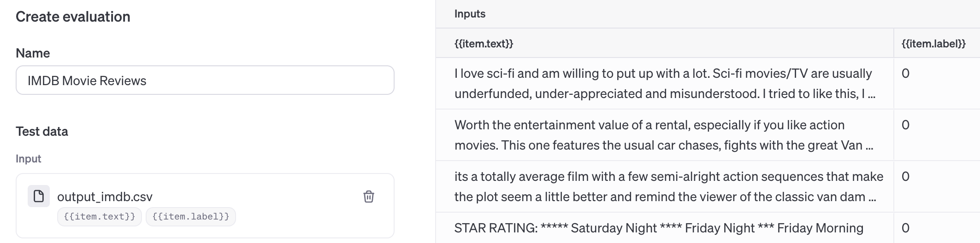Click the {{item.label}} column header in table
The image size is (980, 243).
[933, 44]
